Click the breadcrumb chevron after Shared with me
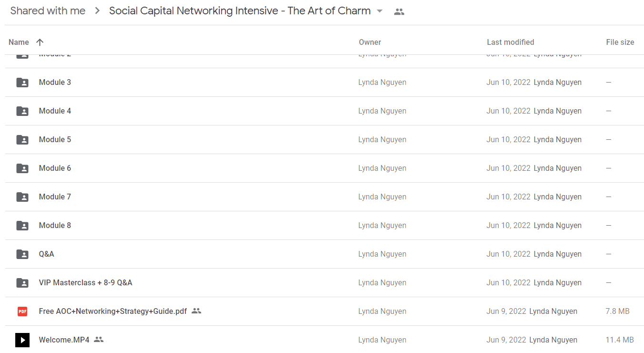 (x=97, y=11)
